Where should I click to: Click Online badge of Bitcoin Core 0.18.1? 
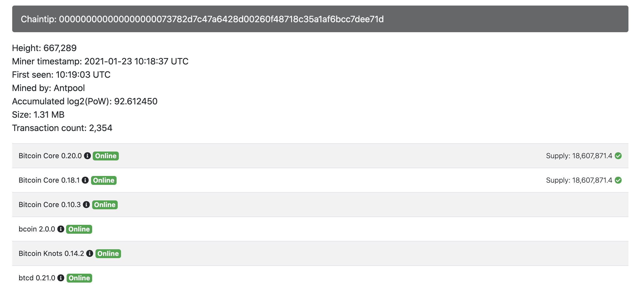click(x=104, y=180)
